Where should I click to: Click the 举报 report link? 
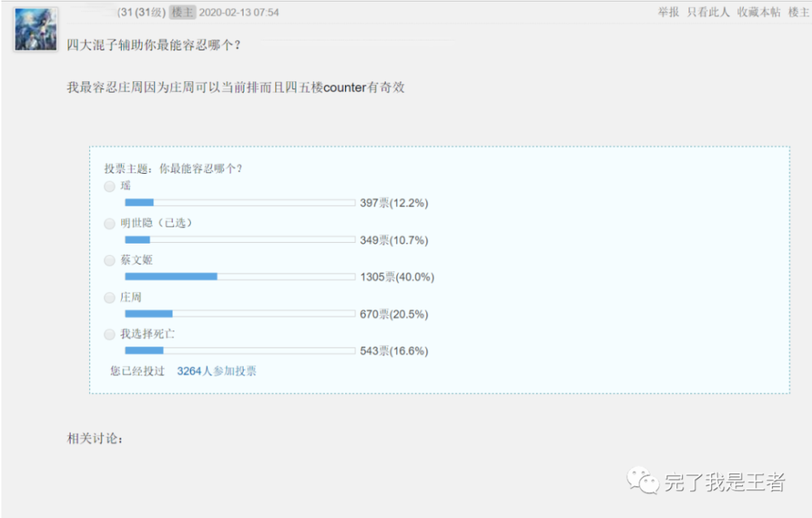pyautogui.click(x=668, y=12)
